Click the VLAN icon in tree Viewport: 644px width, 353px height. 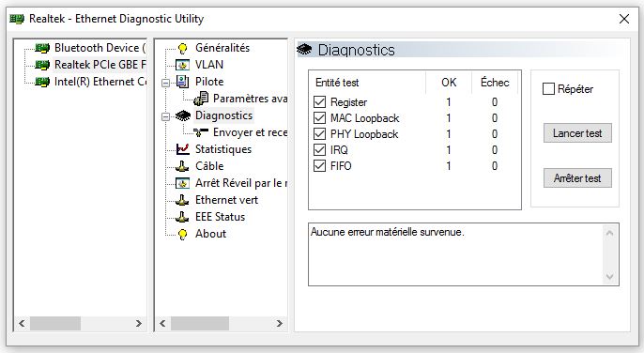[182, 65]
